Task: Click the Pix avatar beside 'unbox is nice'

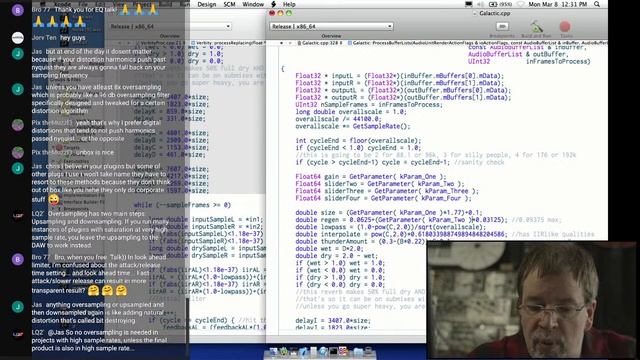Action: pyautogui.click(x=18, y=153)
